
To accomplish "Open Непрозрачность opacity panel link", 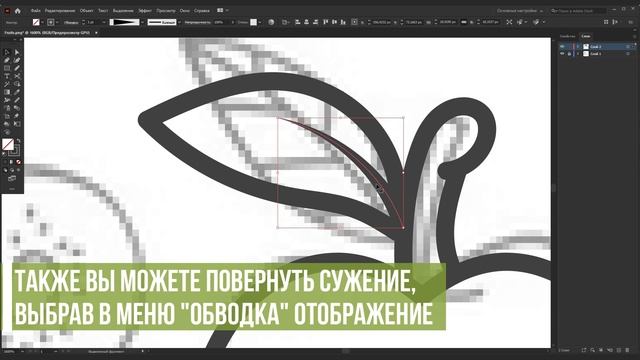I will tap(198, 22).
